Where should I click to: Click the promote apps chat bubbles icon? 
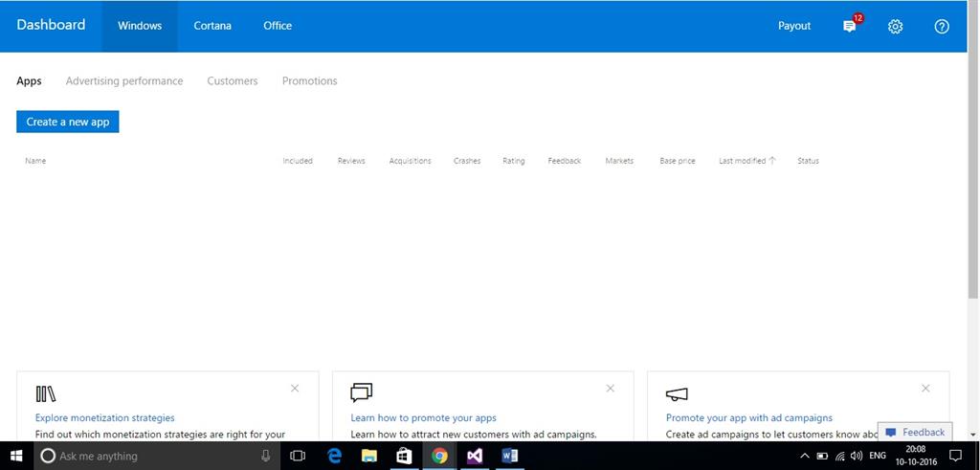pyautogui.click(x=361, y=392)
